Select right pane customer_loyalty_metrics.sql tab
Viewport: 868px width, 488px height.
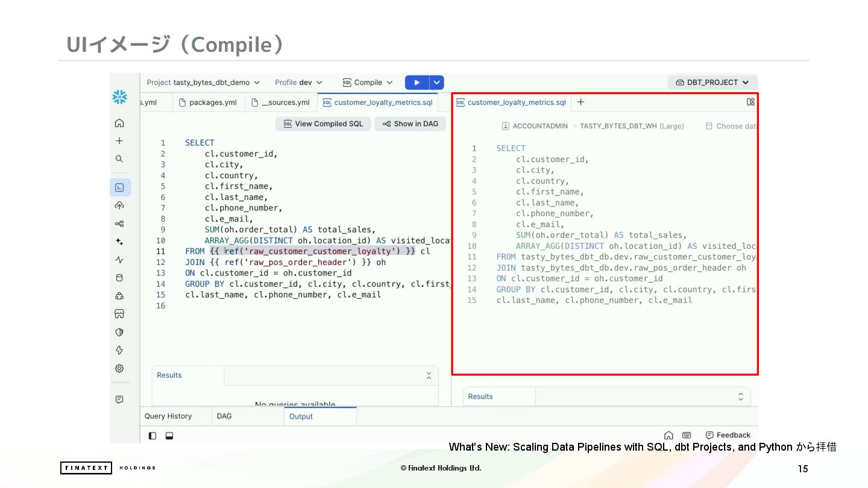511,102
